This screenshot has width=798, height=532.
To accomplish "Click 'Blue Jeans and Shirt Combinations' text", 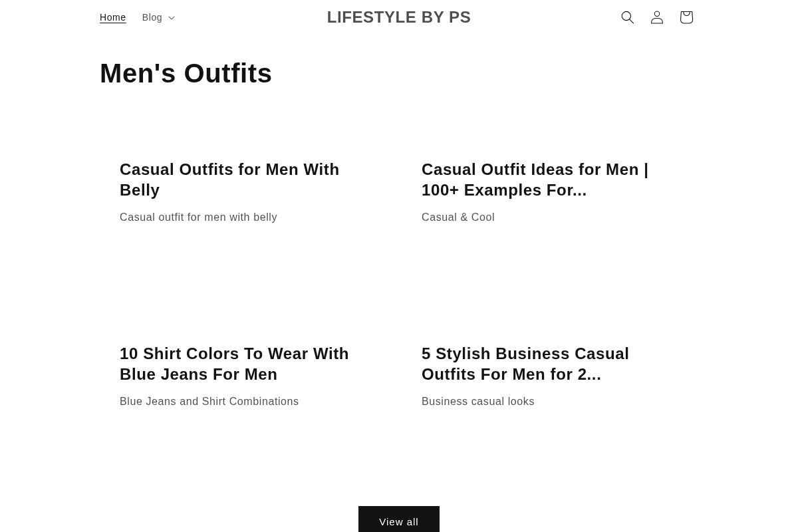I will tap(209, 401).
